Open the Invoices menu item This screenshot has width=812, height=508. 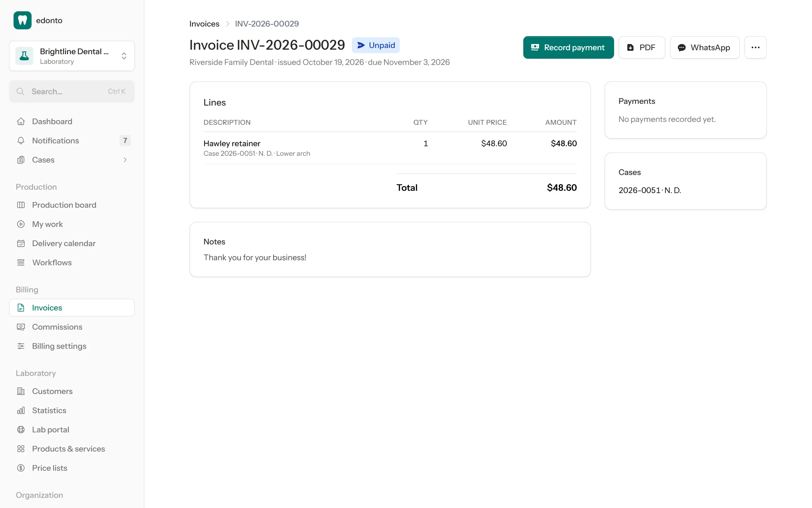click(72, 307)
